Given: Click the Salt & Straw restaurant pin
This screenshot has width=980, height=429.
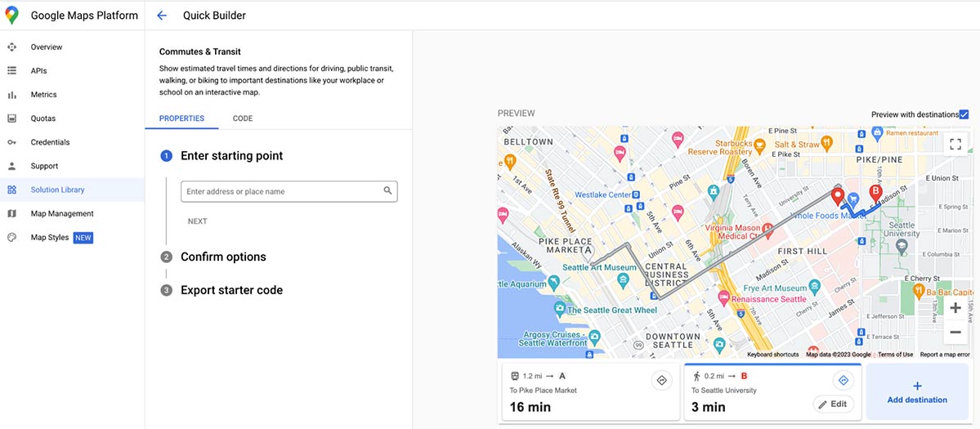Looking at the screenshot, I should [827, 142].
